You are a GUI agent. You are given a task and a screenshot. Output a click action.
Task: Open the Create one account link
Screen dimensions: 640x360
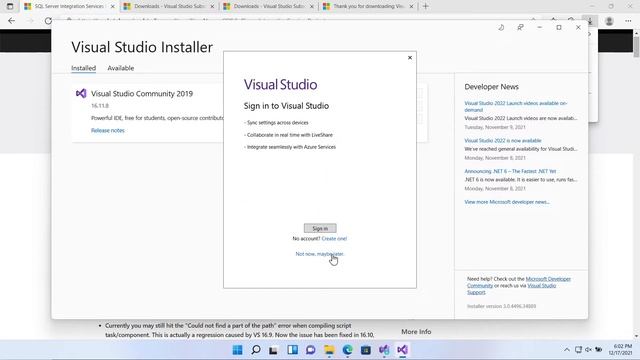point(334,239)
